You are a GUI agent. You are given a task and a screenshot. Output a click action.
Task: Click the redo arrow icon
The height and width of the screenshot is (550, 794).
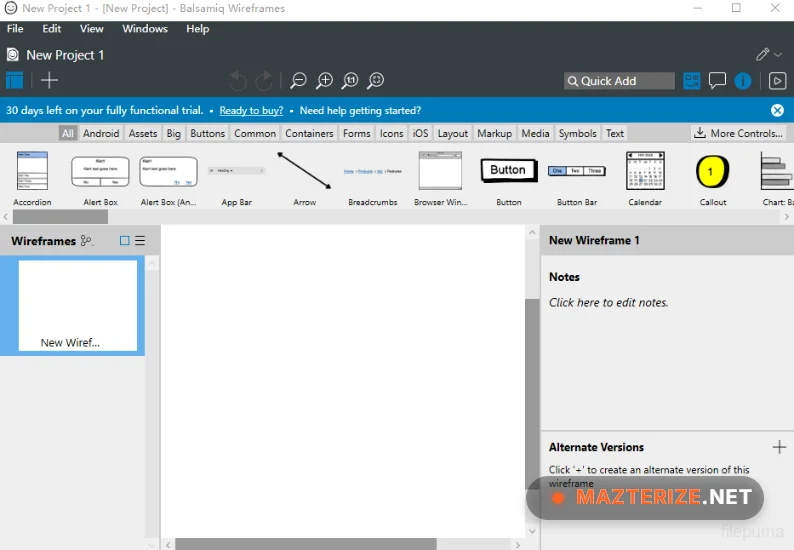[x=264, y=81]
